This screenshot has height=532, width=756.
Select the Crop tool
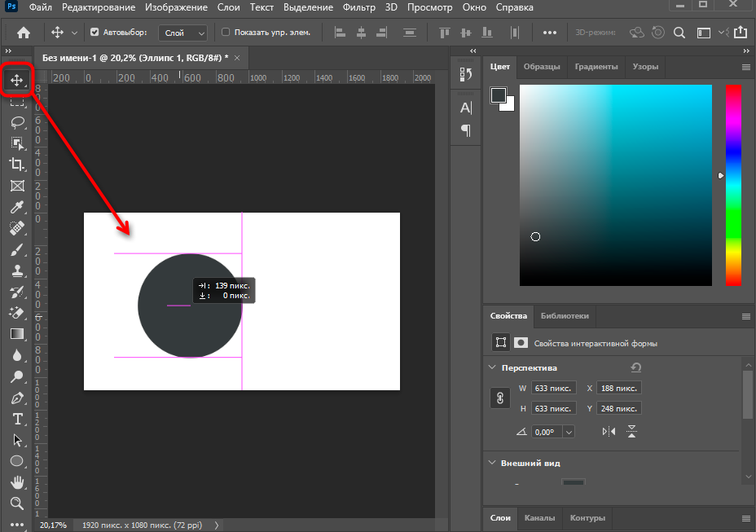17,165
